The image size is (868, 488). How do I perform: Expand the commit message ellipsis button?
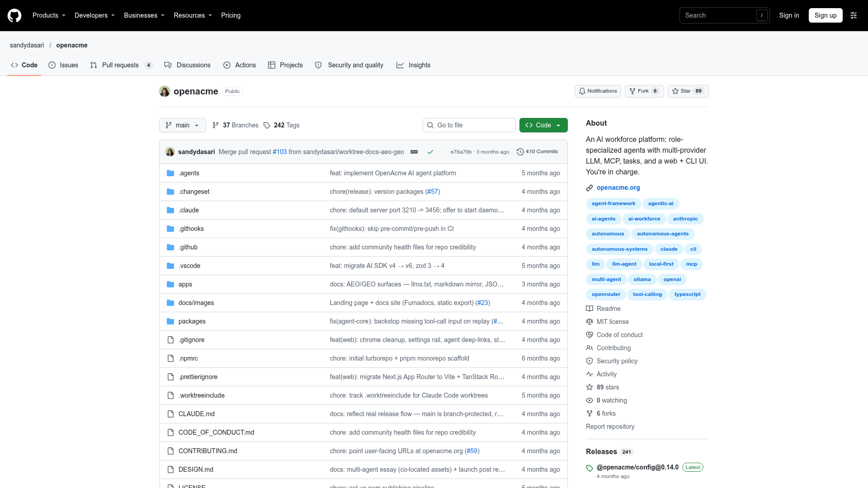pyautogui.click(x=414, y=152)
